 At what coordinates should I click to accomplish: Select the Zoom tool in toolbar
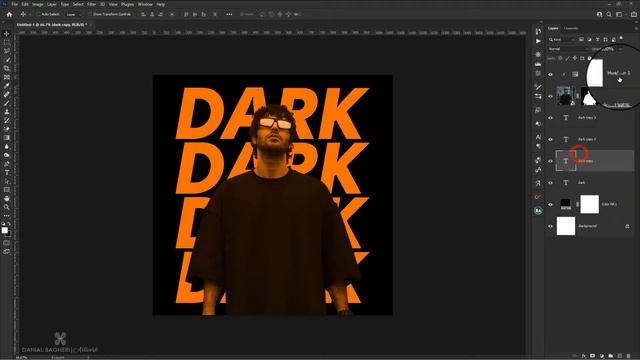[7, 207]
